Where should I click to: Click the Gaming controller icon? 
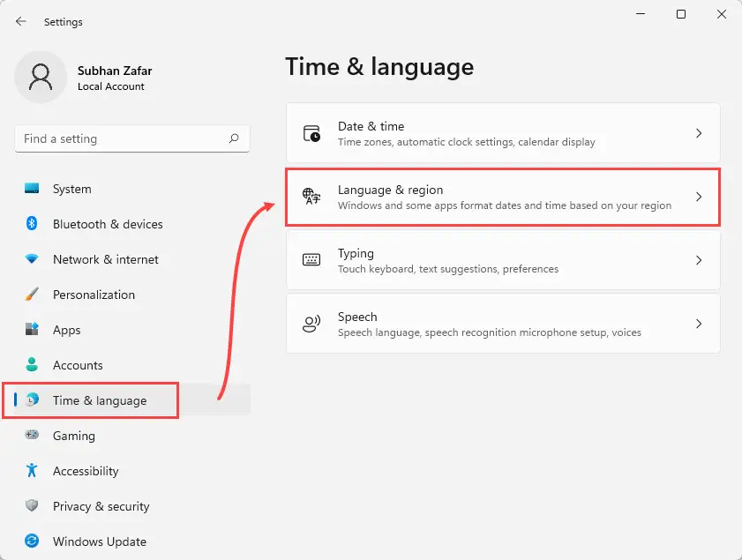[x=32, y=435]
